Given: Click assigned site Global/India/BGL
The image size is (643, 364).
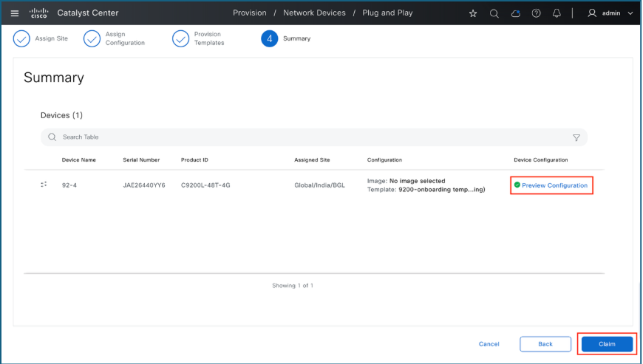Looking at the screenshot, I should coord(319,185).
